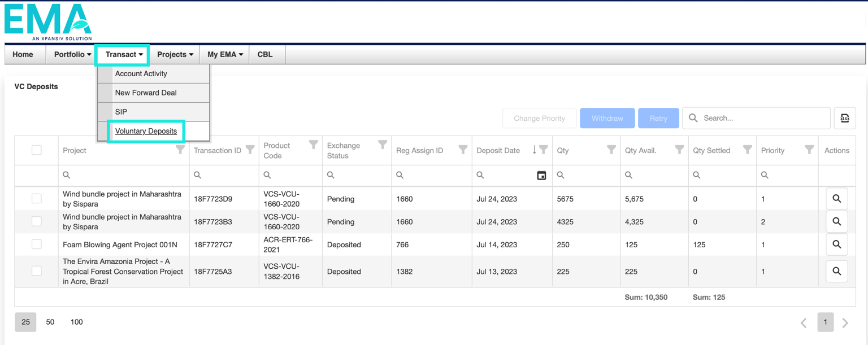Open the My EMA dropdown

click(x=224, y=54)
